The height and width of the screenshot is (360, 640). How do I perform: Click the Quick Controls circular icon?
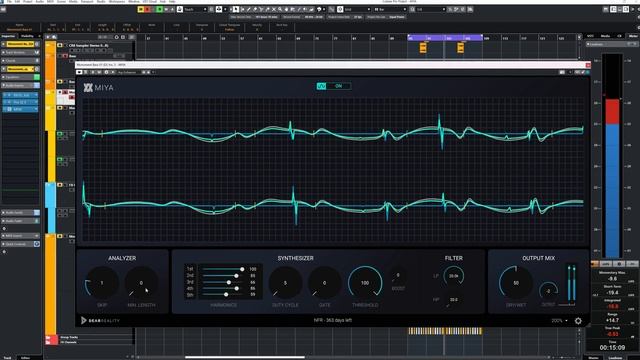pyautogui.click(x=37, y=244)
